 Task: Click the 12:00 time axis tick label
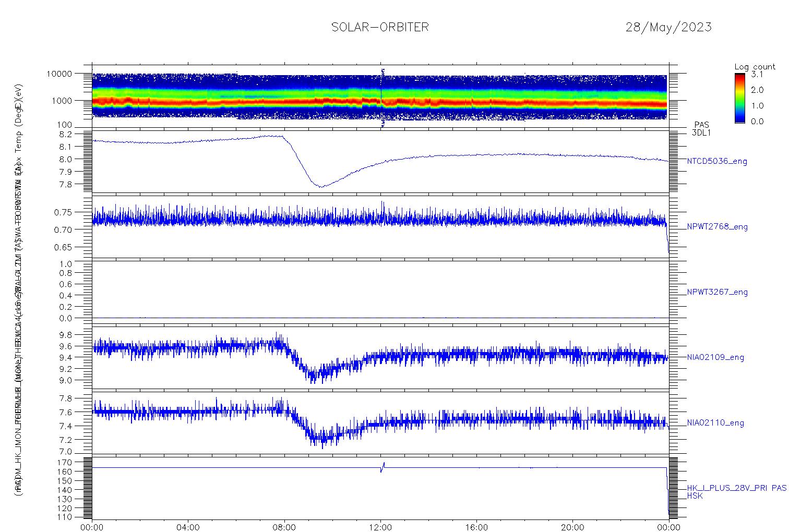[x=380, y=527]
